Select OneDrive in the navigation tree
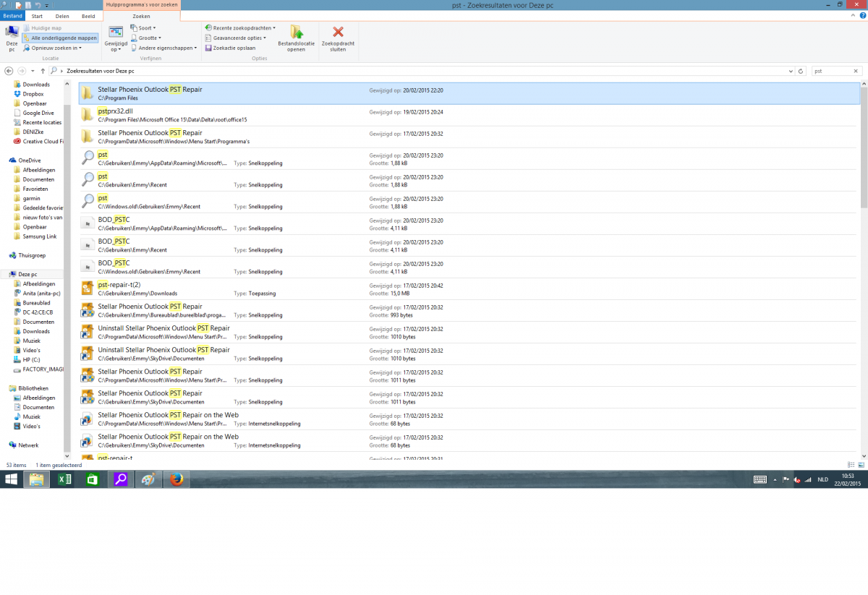Screen dimensions: 868x595 click(25, 160)
